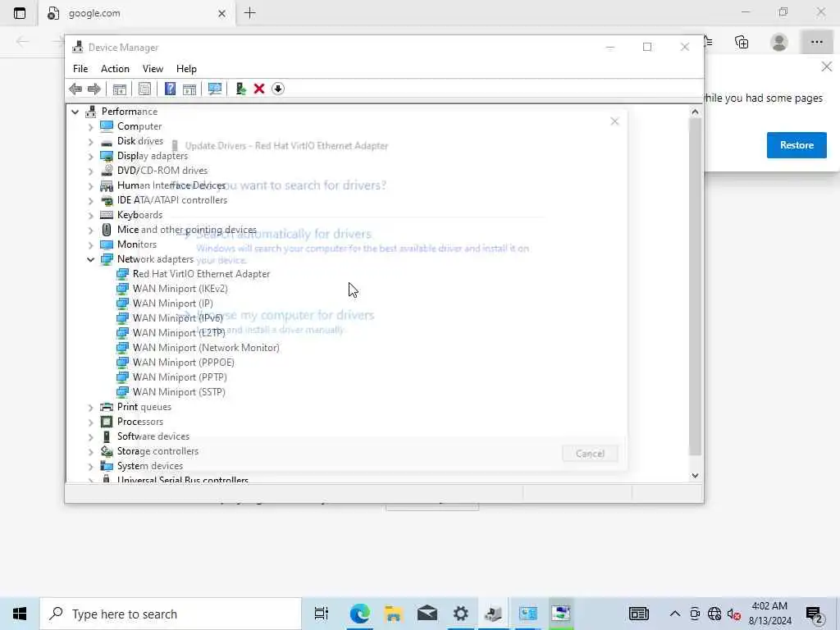This screenshot has width=840, height=630.
Task: Open the Edge profile avatar icon
Action: point(779,43)
